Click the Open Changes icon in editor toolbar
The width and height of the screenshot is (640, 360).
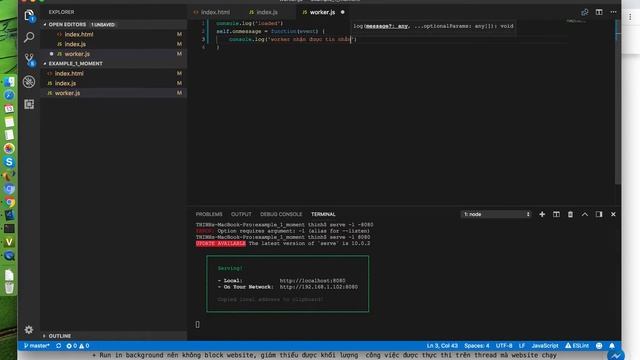tap(584, 12)
